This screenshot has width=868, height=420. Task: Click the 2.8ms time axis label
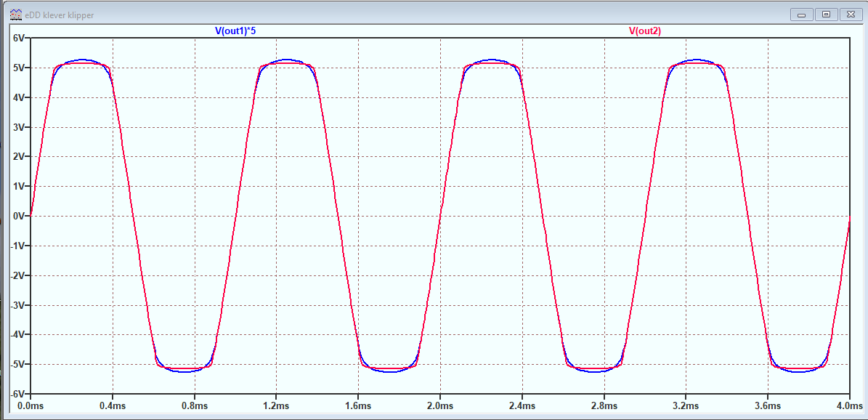[604, 406]
